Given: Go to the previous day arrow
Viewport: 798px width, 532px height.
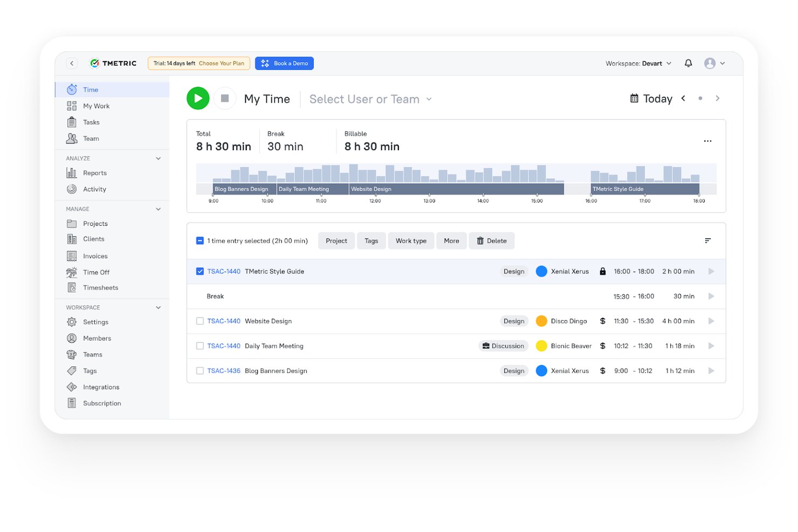Looking at the screenshot, I should pyautogui.click(x=683, y=98).
